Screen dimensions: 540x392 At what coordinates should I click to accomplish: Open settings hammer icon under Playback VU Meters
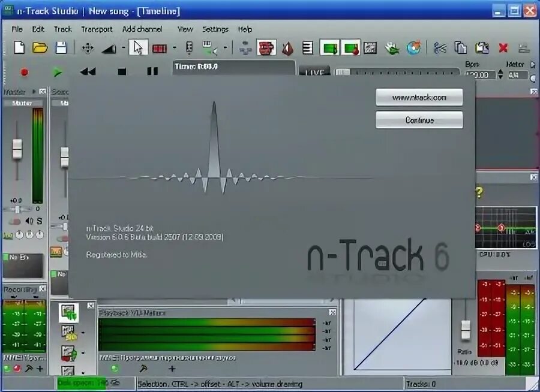tap(143, 369)
